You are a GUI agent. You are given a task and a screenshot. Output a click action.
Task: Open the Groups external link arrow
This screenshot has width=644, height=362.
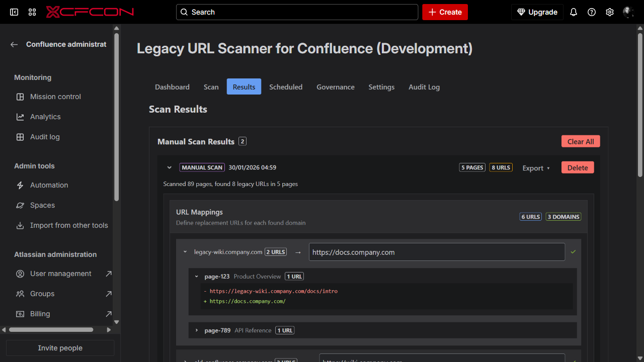(x=108, y=294)
